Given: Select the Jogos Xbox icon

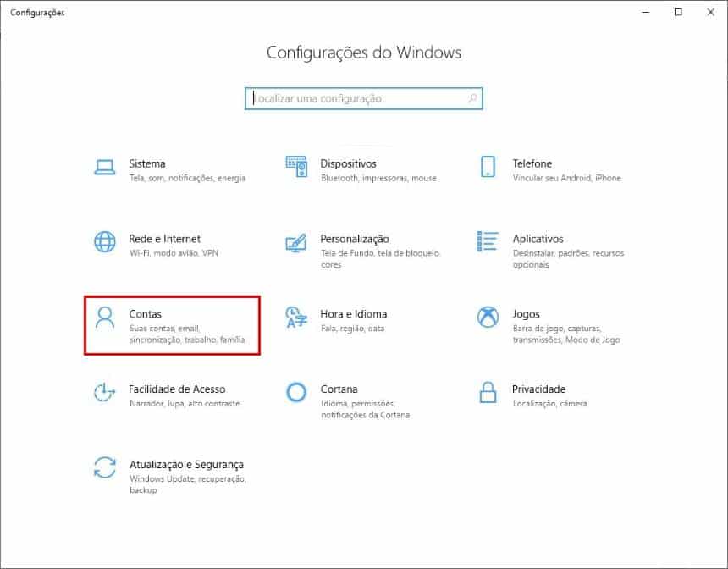Looking at the screenshot, I should click(488, 318).
